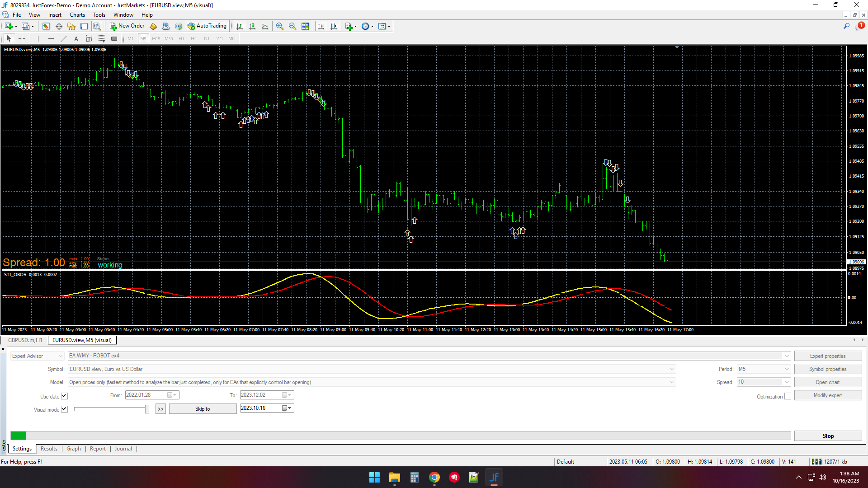Expand the EA WMY - ROBOT.ex4 dropdown
Viewport: 868px width, 488px height.
[787, 356]
